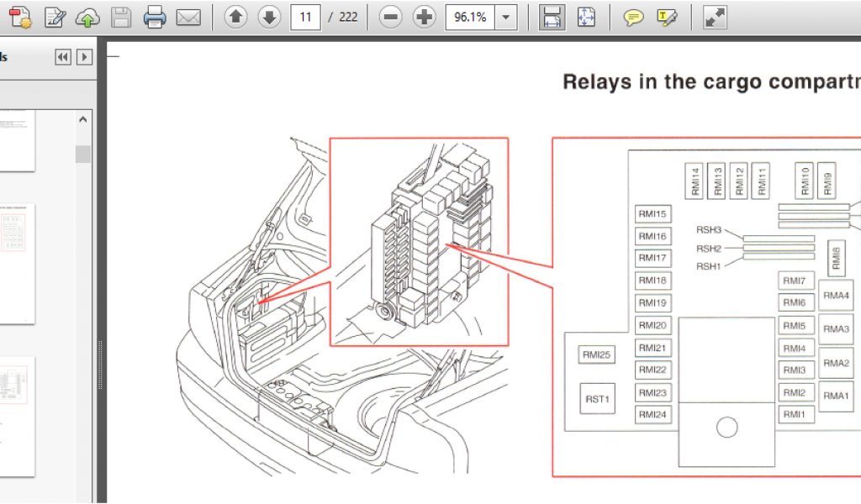Zoom in with the plus button
The height and width of the screenshot is (504, 861).
click(425, 17)
